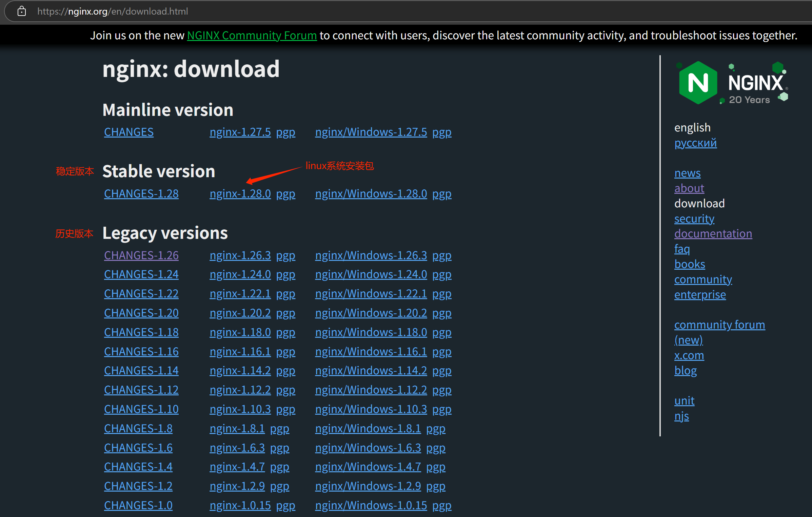Open the security sidebar link

[x=694, y=219]
